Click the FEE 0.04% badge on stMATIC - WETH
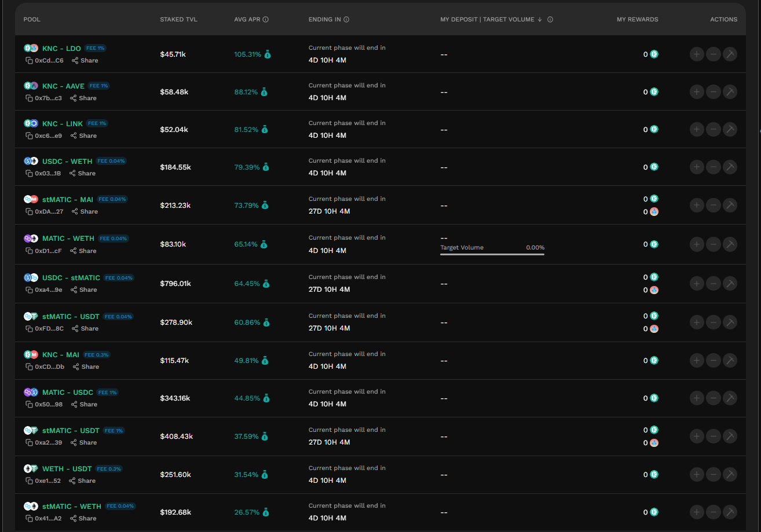The height and width of the screenshot is (532, 761). [x=120, y=507]
